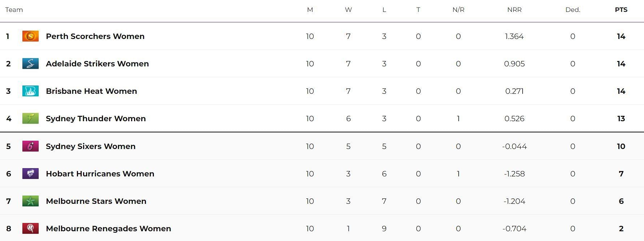Click the NRR column header

click(514, 10)
